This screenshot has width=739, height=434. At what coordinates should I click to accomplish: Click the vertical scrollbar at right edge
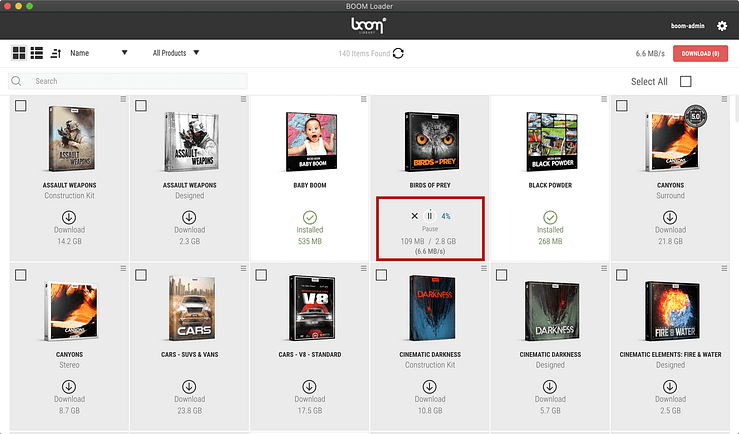[736, 108]
